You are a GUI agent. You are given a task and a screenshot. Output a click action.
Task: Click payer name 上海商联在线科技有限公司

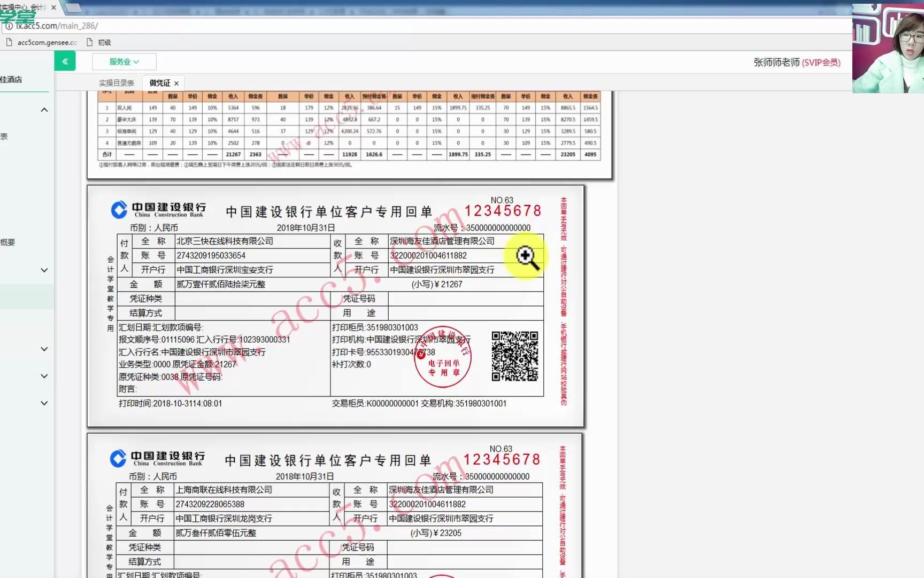pyautogui.click(x=224, y=490)
